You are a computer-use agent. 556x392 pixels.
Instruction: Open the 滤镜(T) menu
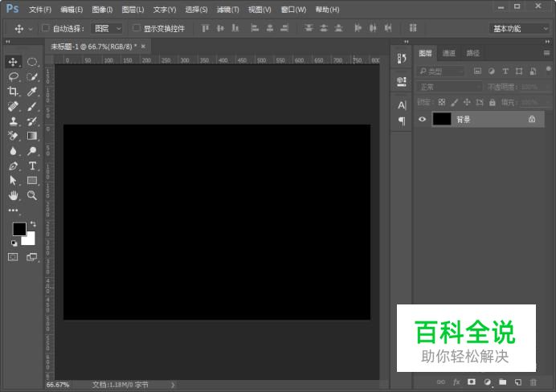pos(228,10)
